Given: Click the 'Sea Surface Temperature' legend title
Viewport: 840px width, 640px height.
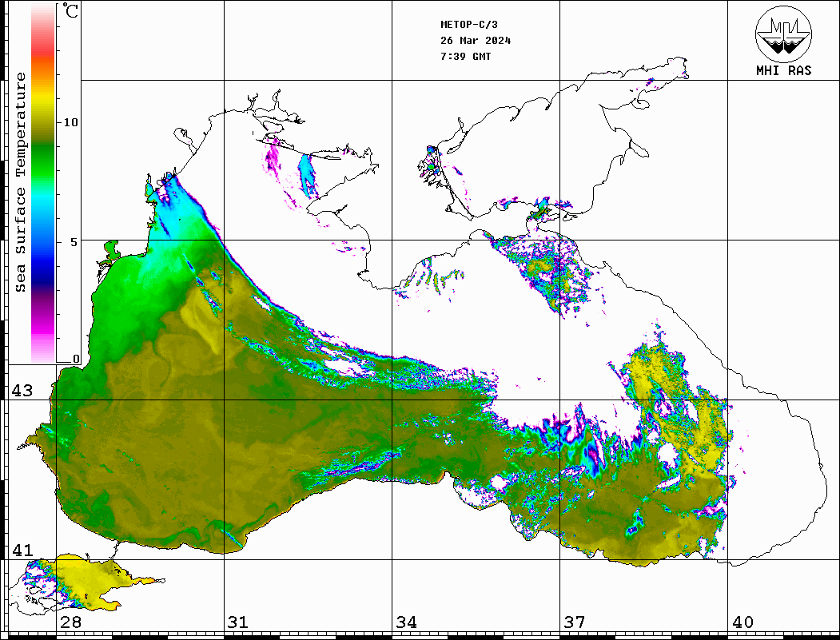Looking at the screenshot, I should [x=20, y=182].
